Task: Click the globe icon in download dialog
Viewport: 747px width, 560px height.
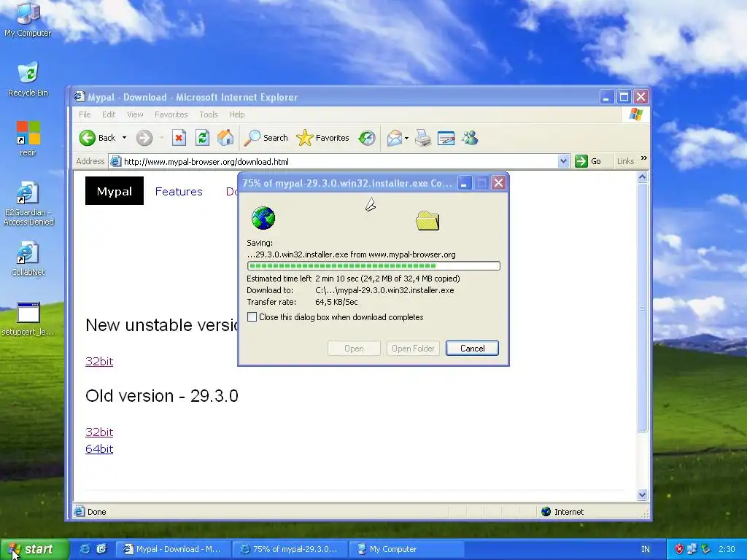Action: tap(263, 218)
